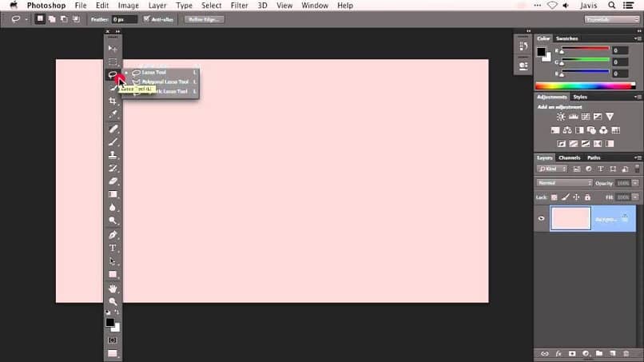Open the Properties panel icon
The image size is (644, 362).
pyautogui.click(x=523, y=66)
